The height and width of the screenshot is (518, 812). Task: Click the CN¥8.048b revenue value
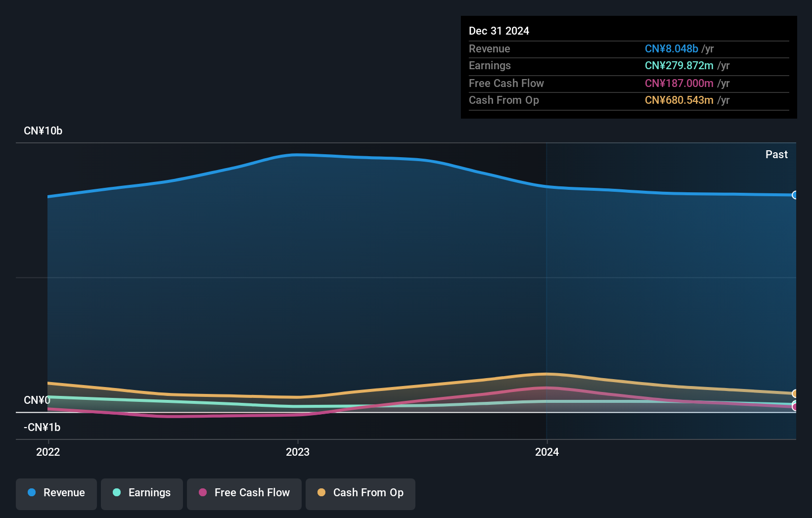click(x=672, y=48)
